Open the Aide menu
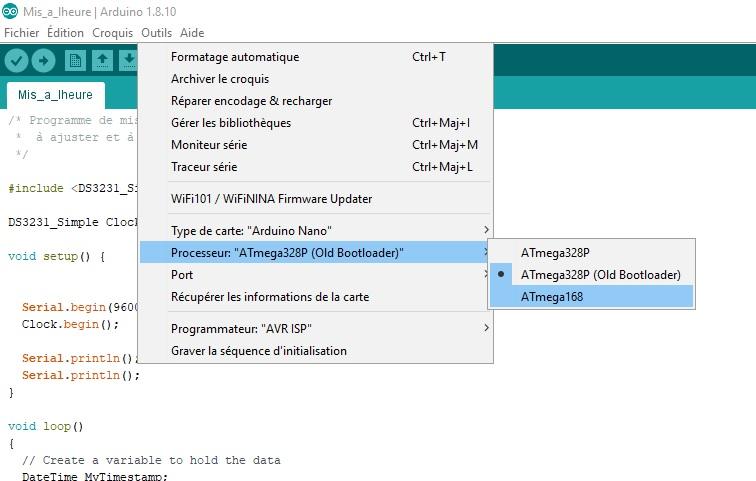The width and height of the screenshot is (756, 481). tap(192, 33)
